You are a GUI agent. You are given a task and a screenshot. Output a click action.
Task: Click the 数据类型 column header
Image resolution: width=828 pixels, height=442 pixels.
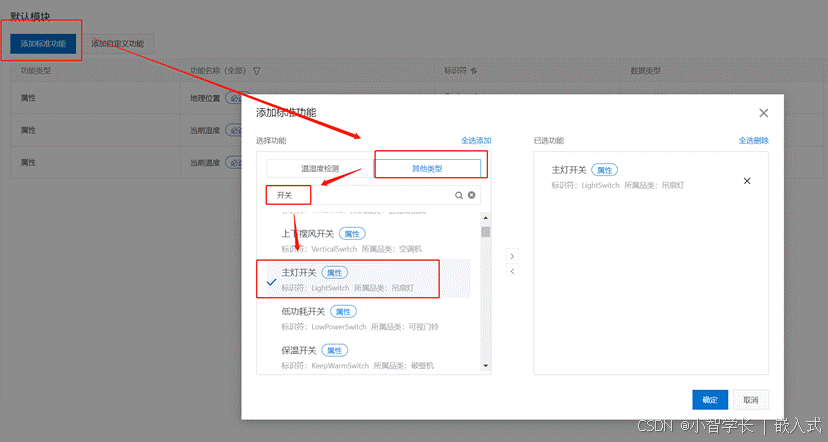645,71
